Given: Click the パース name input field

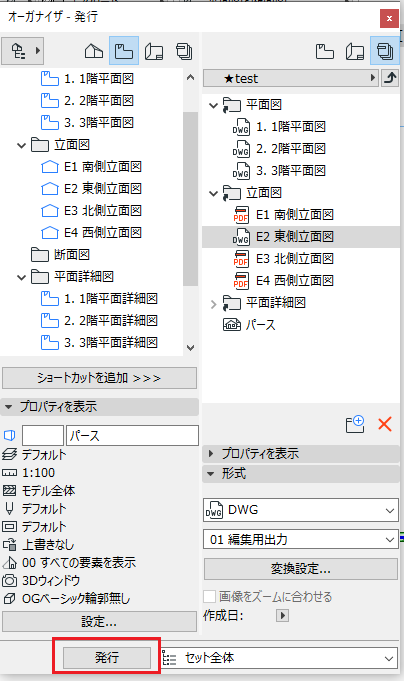Looking at the screenshot, I should [132, 436].
